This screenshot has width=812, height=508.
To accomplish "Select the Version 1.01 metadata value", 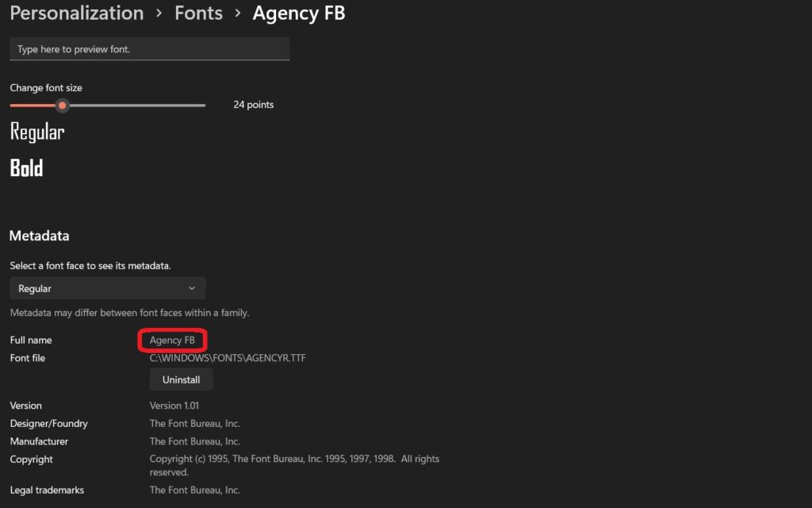I will coord(173,405).
